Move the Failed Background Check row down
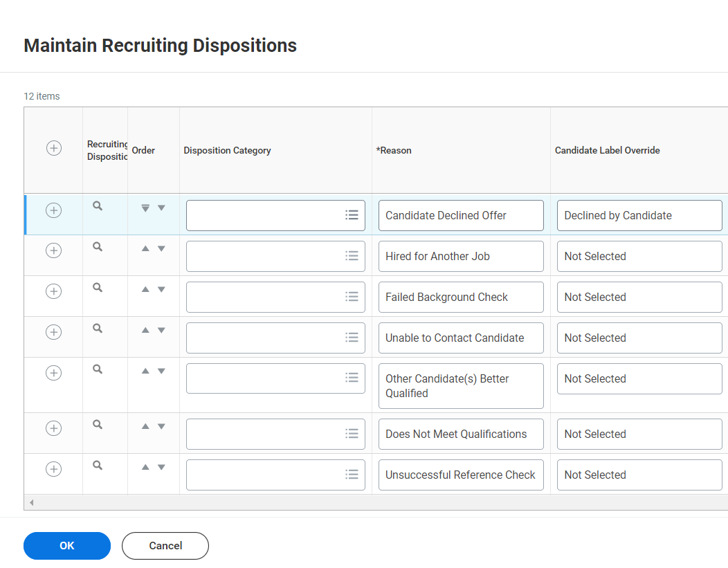Image resolution: width=728 pixels, height=568 pixels. pos(161,288)
